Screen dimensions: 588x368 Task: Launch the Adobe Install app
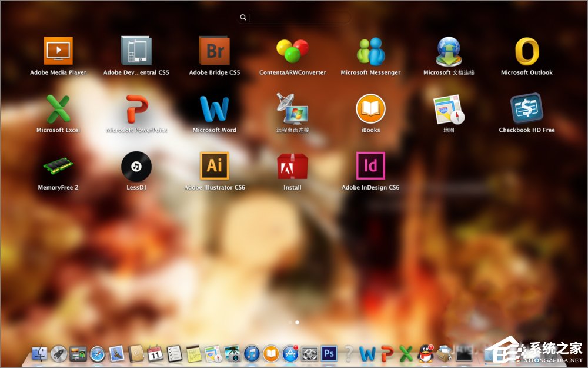point(292,166)
